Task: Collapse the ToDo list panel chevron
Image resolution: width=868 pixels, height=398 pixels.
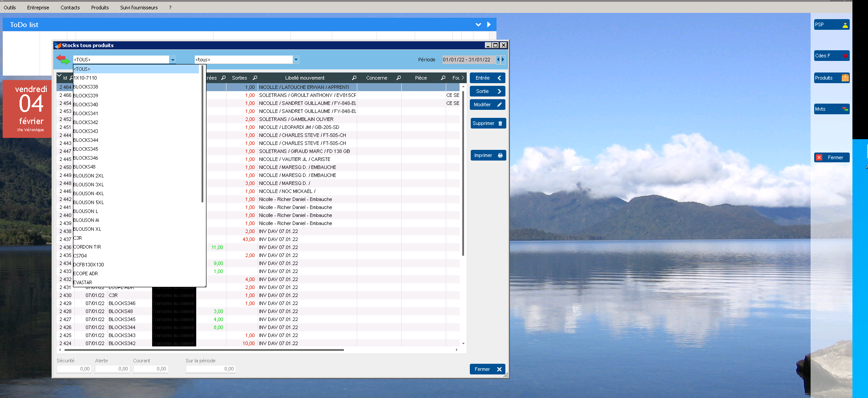Action: [478, 25]
